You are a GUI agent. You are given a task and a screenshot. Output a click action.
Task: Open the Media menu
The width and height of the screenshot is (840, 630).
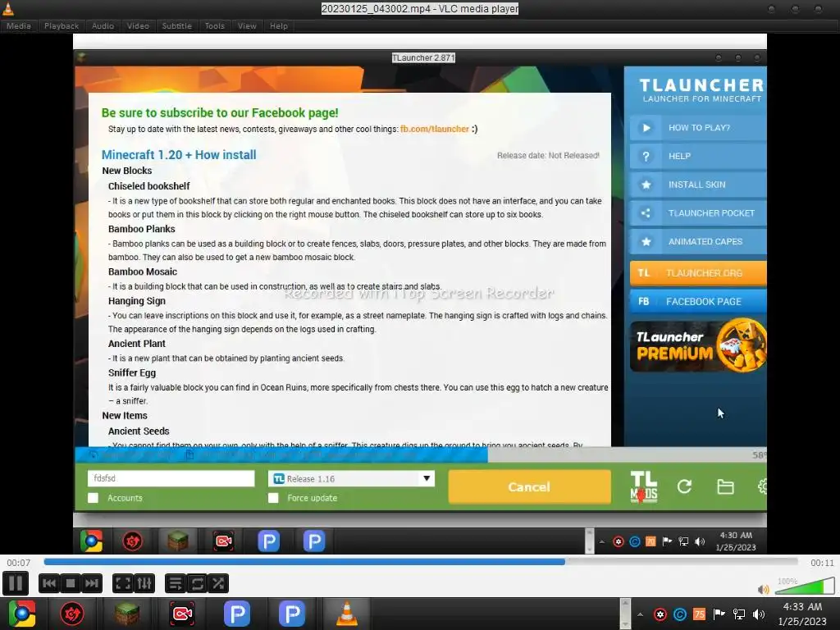(x=19, y=25)
